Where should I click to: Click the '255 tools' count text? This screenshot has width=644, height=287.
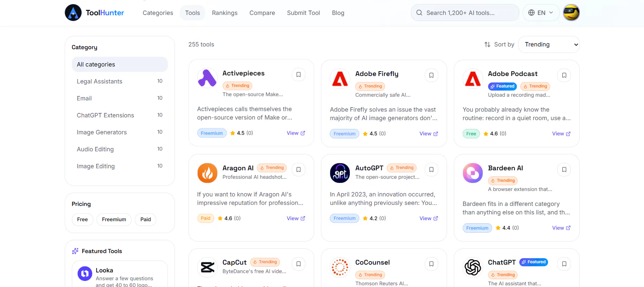point(201,44)
